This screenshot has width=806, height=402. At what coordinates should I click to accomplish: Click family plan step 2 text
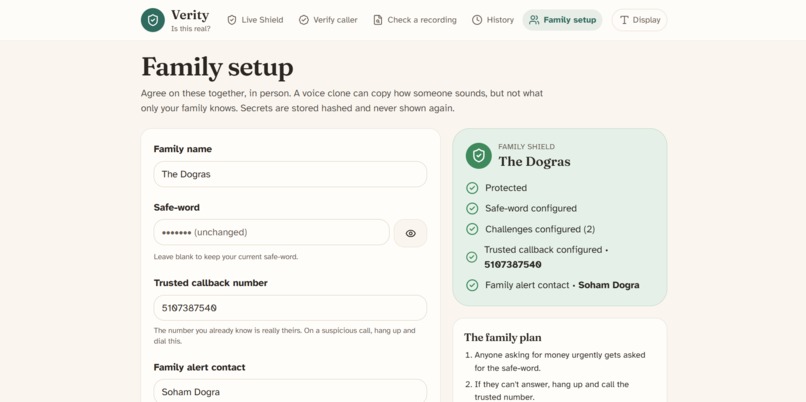[552, 391]
